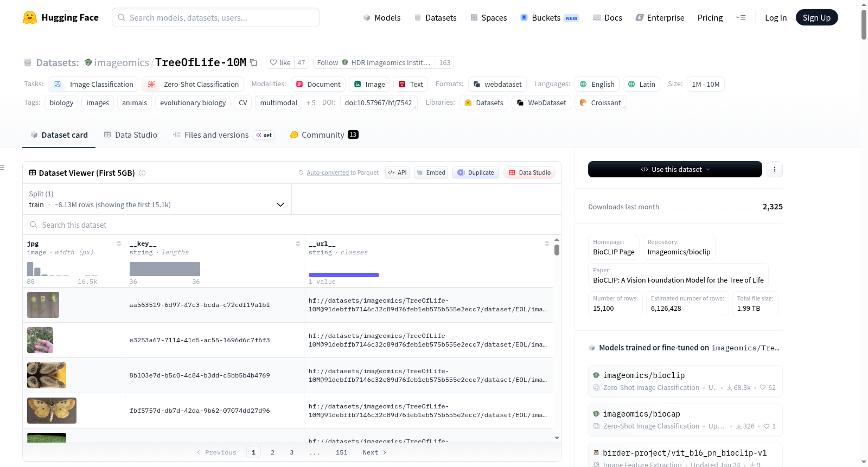Open Data Studio from the viewer toolbar
868x467 pixels.
point(529,172)
